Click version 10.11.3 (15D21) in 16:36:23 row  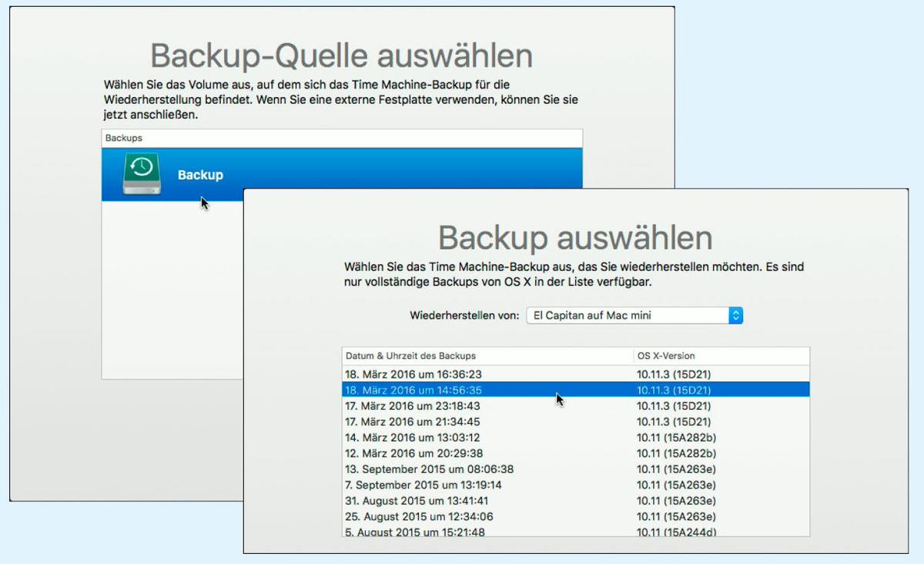[x=674, y=374]
